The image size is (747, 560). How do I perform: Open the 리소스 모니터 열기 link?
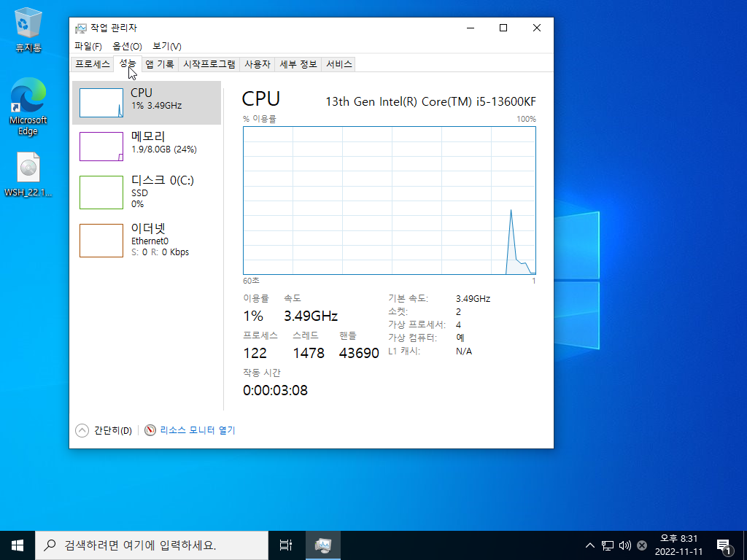pos(198,430)
